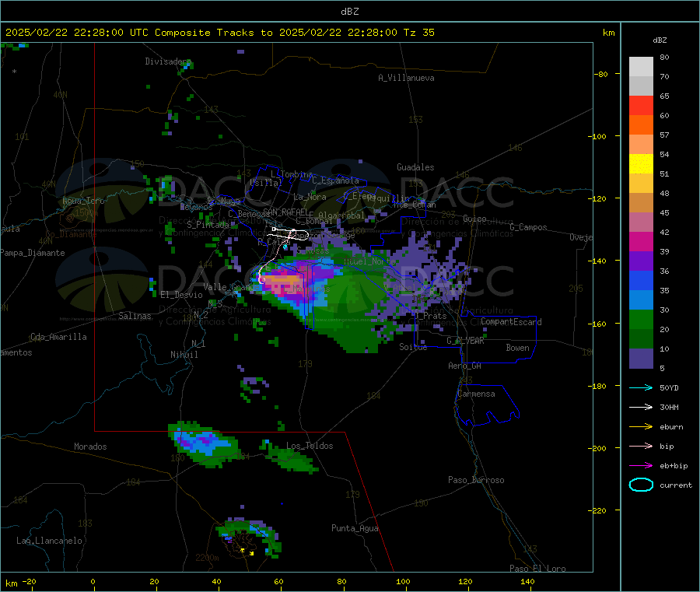This screenshot has width=700, height=592.
Task: Select the 'Cda_Amarilla' label
Action: point(59,337)
